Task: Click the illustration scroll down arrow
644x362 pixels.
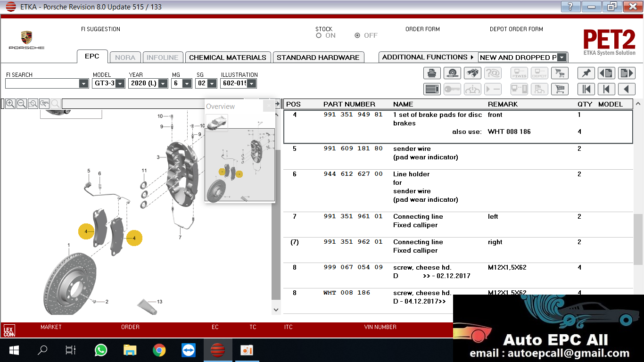Action: (276, 310)
